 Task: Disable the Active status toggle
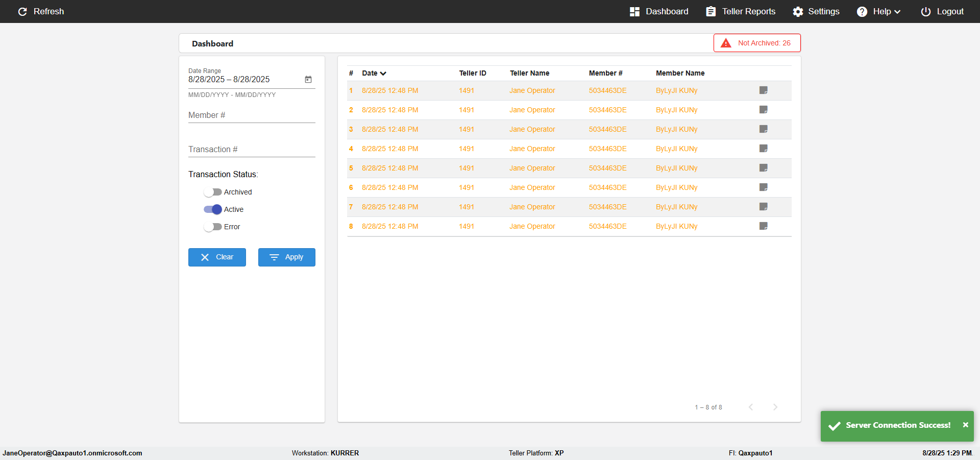[x=212, y=209]
